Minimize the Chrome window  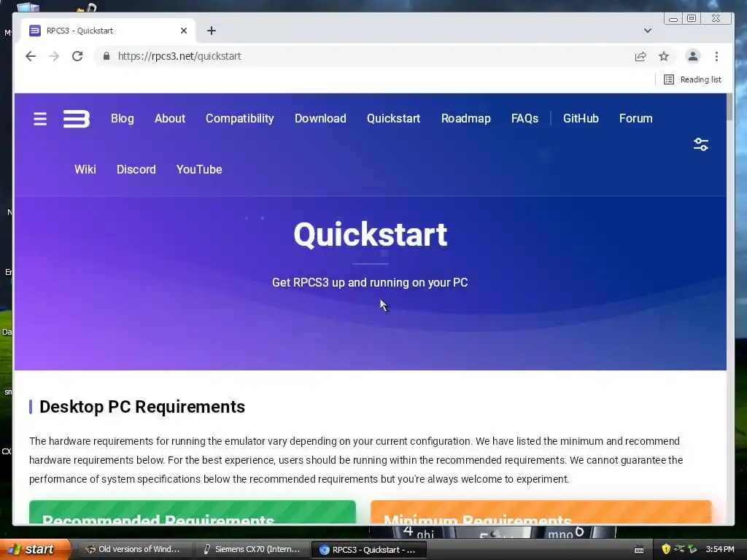click(673, 19)
